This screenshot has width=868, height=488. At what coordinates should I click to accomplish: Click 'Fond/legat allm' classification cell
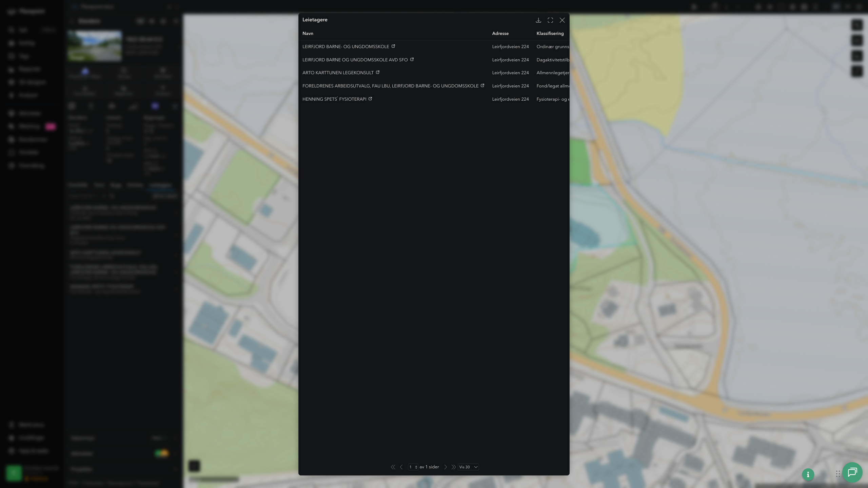[x=553, y=86]
